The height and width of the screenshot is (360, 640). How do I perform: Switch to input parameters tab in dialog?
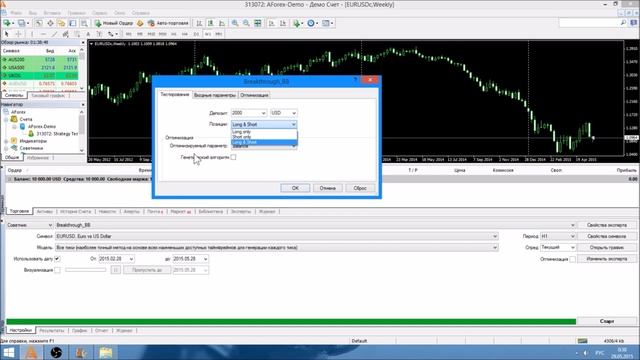coord(215,95)
